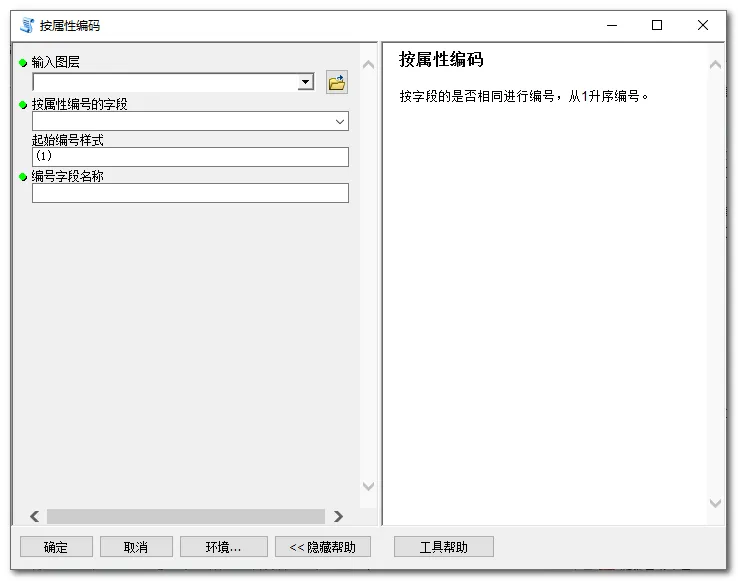Open the 环境... settings button
Image resolution: width=738 pixels, height=581 pixels.
224,547
